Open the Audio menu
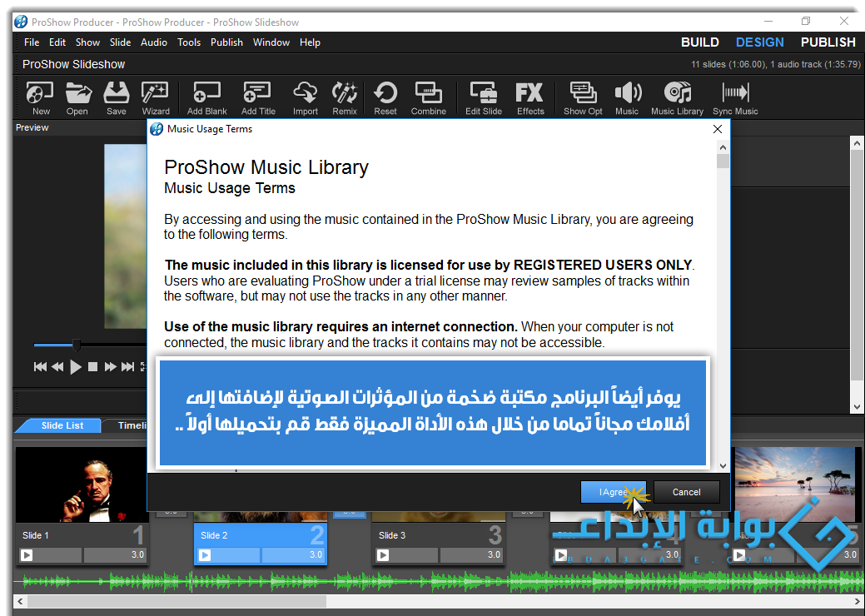The image size is (865, 616). click(154, 42)
